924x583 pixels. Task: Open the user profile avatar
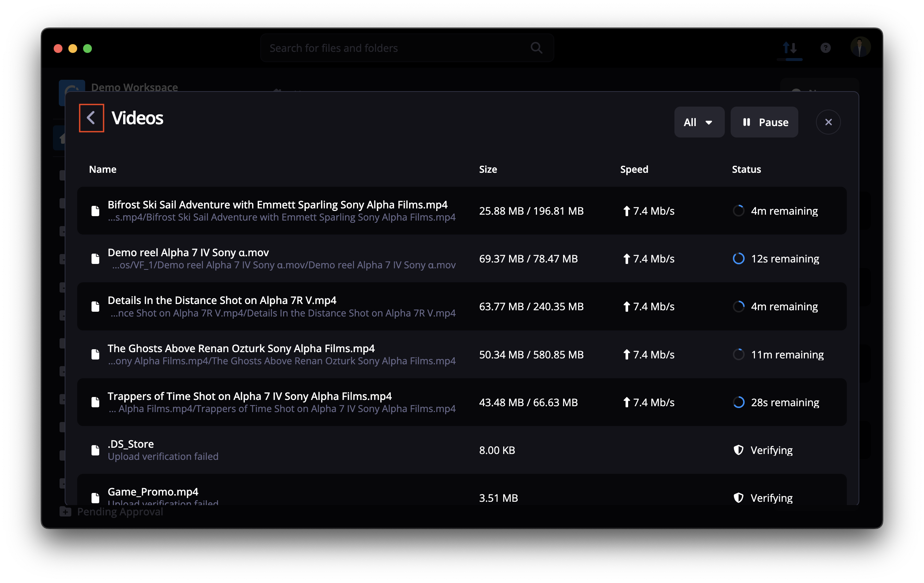(x=860, y=47)
